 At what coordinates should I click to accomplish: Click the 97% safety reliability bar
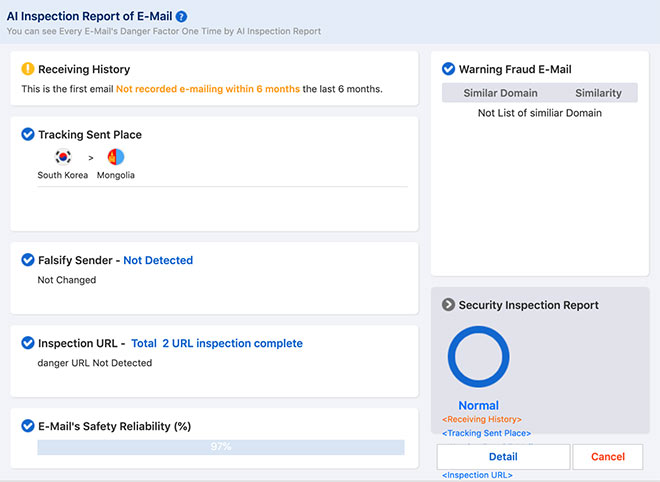(220, 447)
